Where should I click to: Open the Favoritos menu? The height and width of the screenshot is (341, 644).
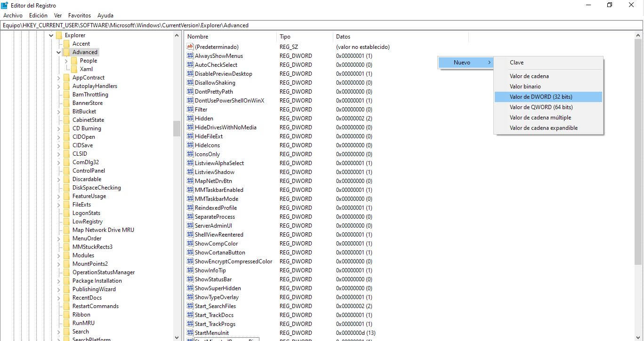click(x=80, y=16)
